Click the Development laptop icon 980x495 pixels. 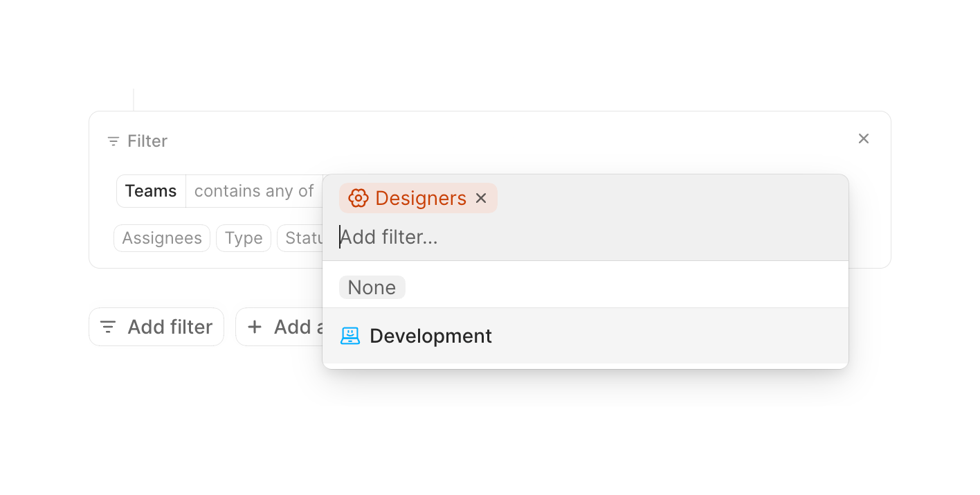point(350,336)
